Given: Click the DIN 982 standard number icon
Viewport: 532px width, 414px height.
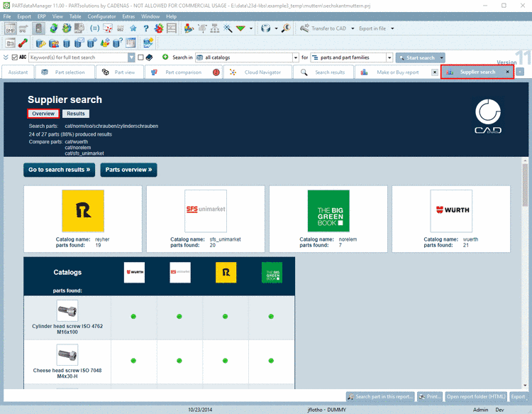Looking at the screenshot, I should pyautogui.click(x=121, y=28).
